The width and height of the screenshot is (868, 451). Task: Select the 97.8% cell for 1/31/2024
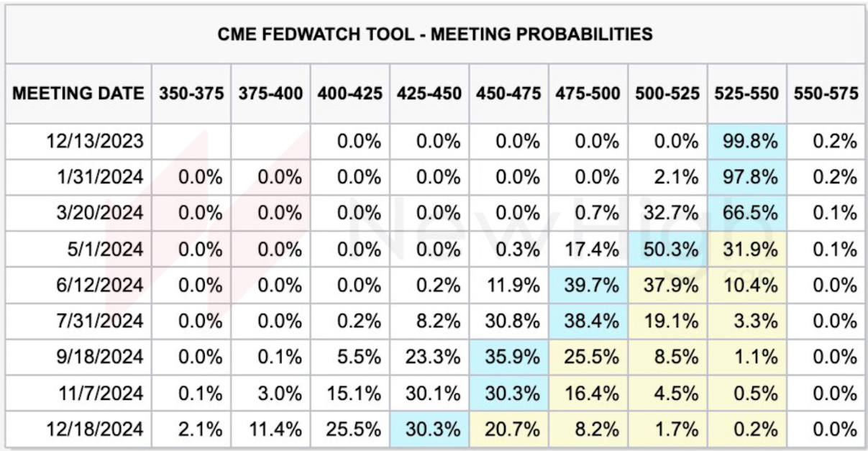click(747, 177)
